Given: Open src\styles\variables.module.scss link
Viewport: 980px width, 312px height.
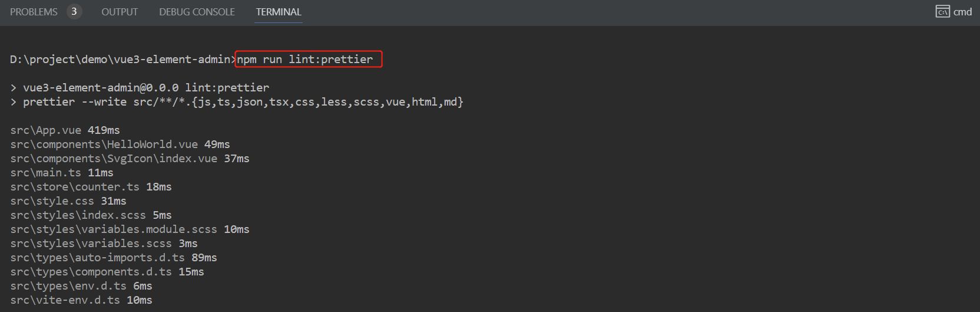Looking at the screenshot, I should 114,229.
